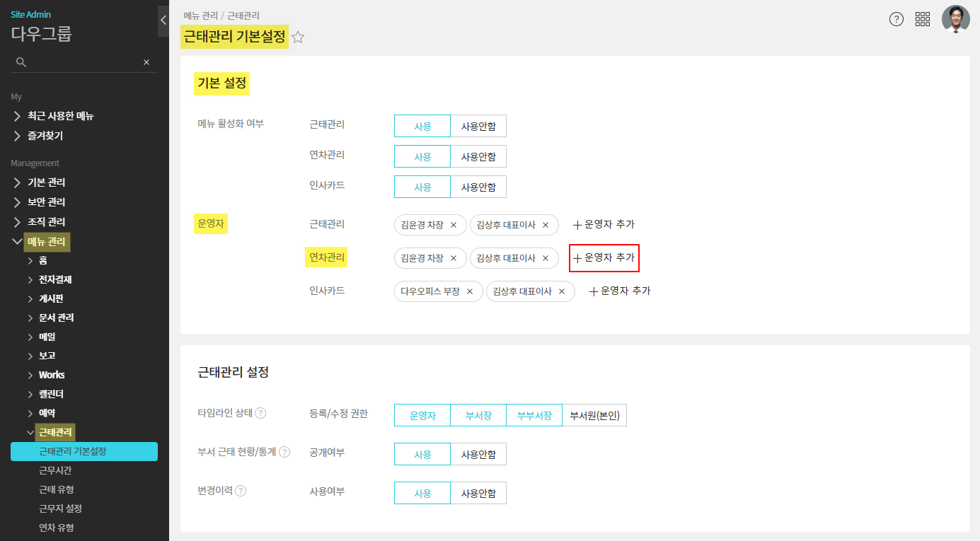This screenshot has height=541, width=980.
Task: Toggle 부서원(본인) edit permission
Action: [594, 416]
